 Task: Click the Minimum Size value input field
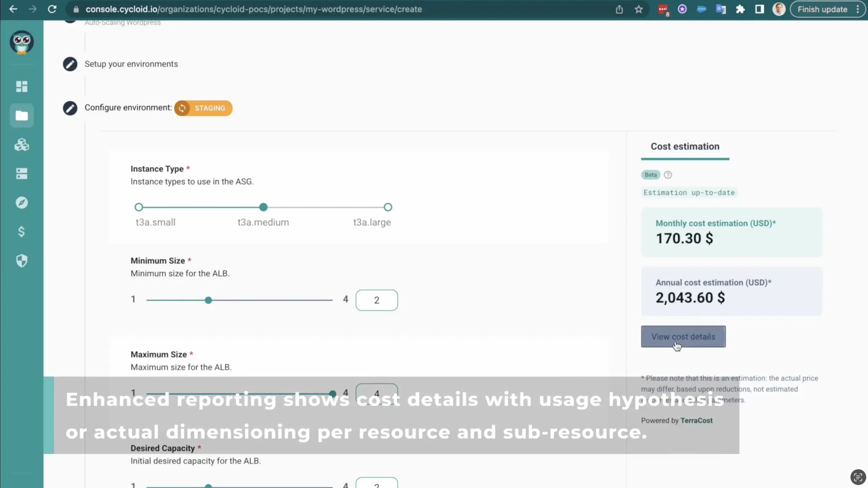tap(377, 300)
